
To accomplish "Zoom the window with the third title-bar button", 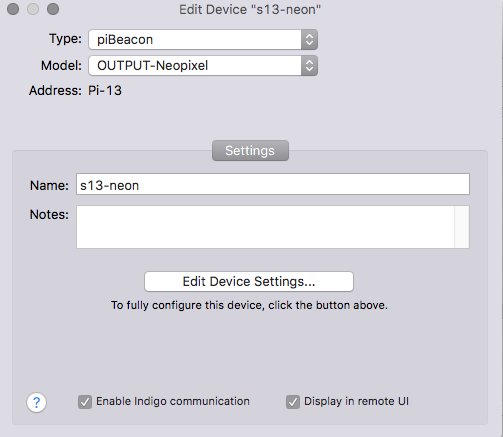I will point(53,9).
